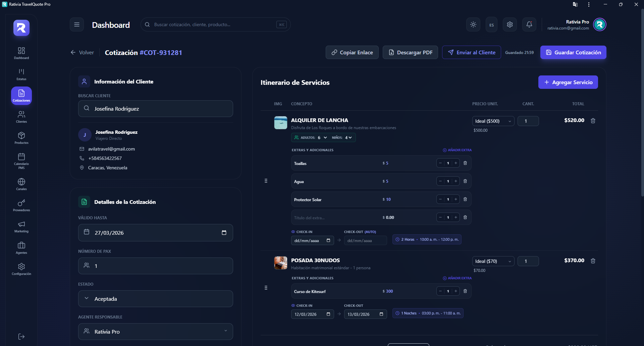Open Calendario PMS in sidebar
Viewport: 644px width, 346px height.
[x=21, y=161]
